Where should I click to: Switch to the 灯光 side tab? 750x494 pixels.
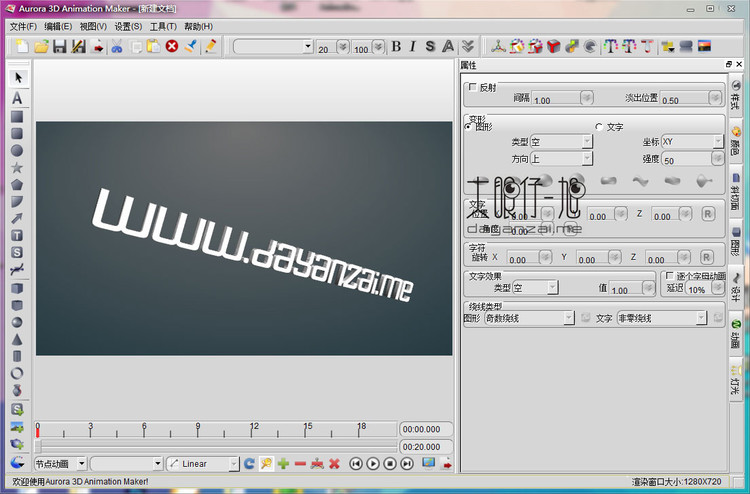click(736, 380)
